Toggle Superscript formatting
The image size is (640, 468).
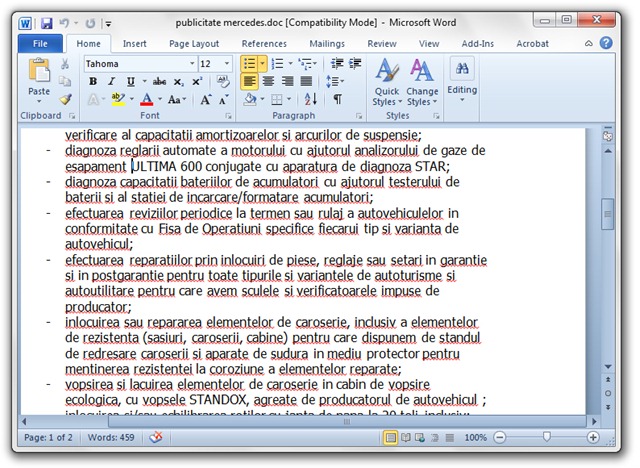tap(197, 81)
